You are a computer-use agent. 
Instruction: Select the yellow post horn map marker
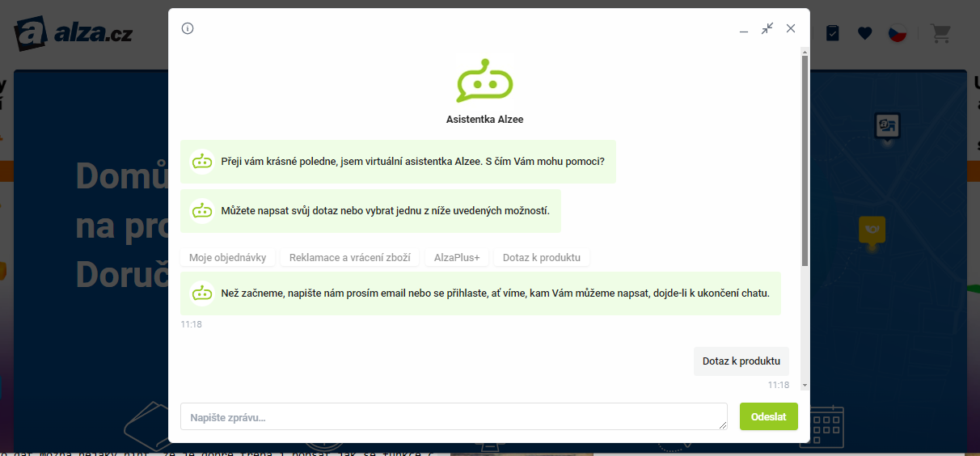[872, 231]
